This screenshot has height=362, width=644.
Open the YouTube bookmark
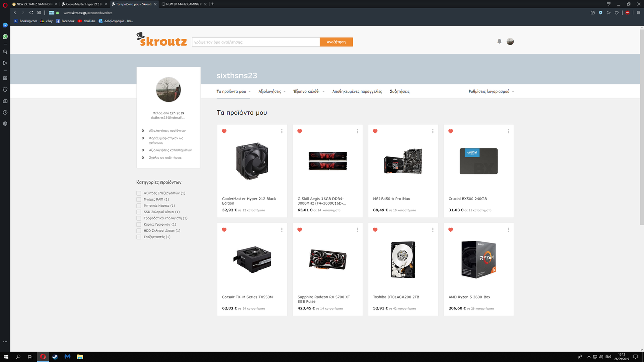(x=87, y=21)
